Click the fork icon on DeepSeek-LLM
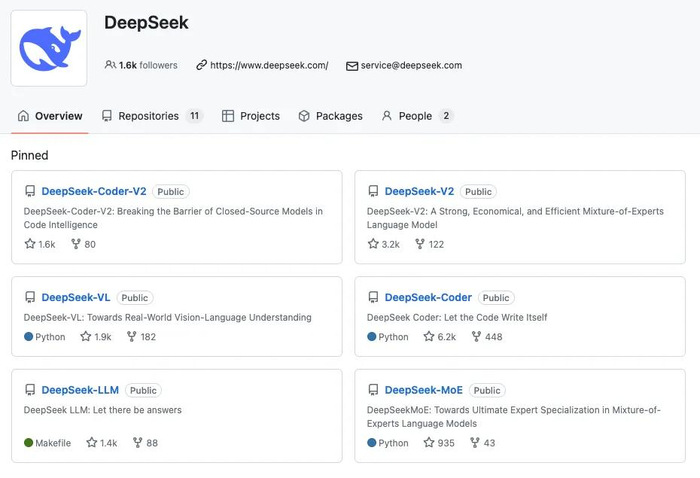 137,443
